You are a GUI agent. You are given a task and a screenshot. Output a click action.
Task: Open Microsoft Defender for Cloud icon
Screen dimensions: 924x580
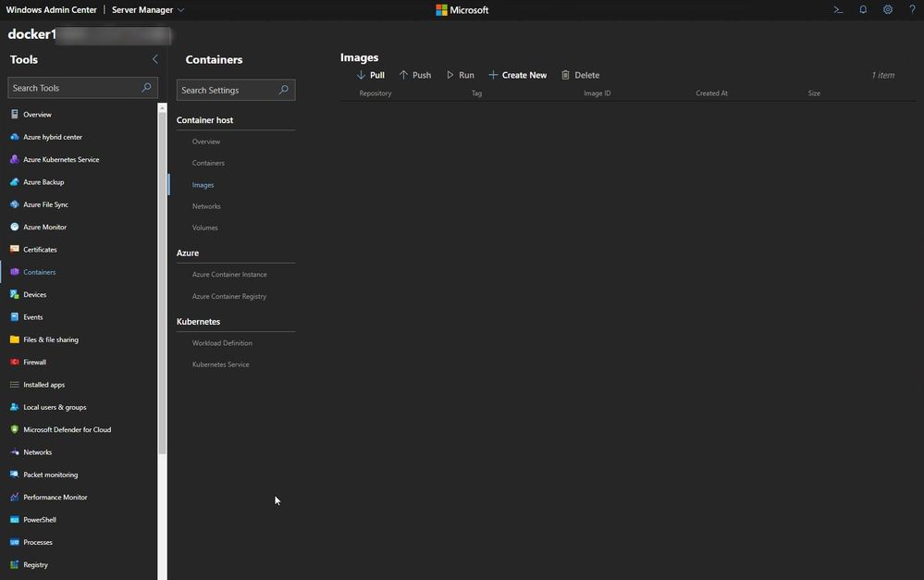[15, 429]
